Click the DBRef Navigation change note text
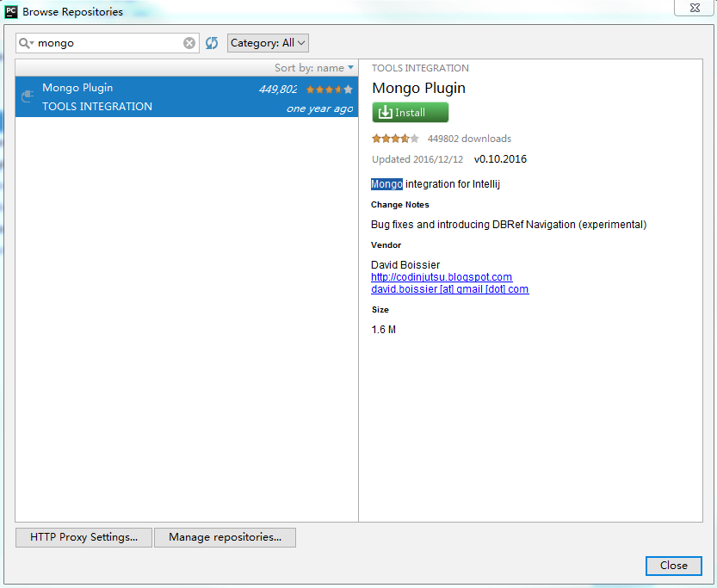717x588 pixels. (x=509, y=225)
